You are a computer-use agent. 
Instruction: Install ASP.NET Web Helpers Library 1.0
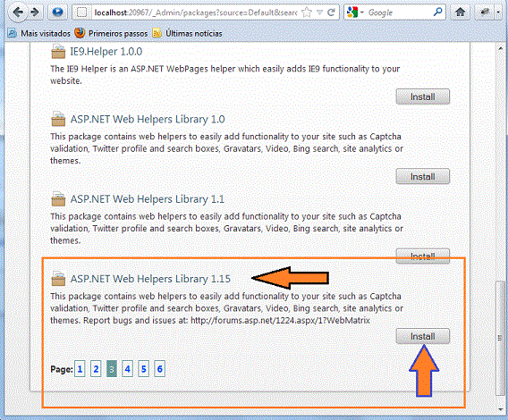422,176
